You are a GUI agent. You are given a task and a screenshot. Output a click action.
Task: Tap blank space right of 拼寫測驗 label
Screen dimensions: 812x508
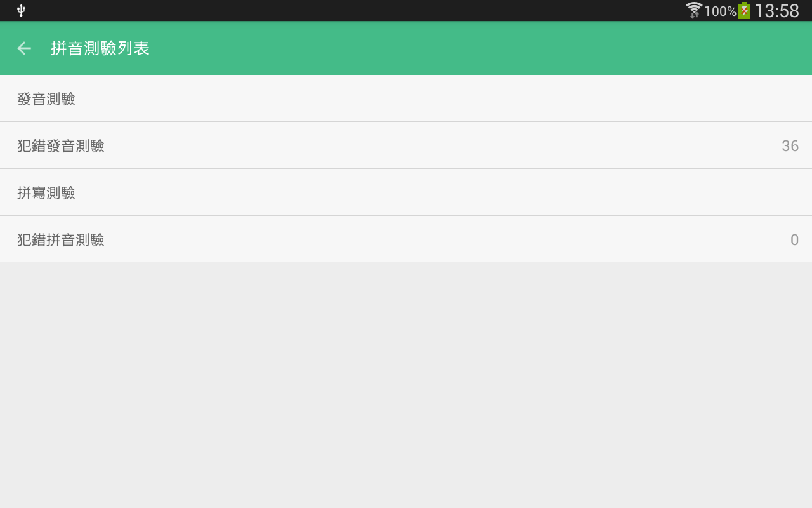tap(444, 192)
